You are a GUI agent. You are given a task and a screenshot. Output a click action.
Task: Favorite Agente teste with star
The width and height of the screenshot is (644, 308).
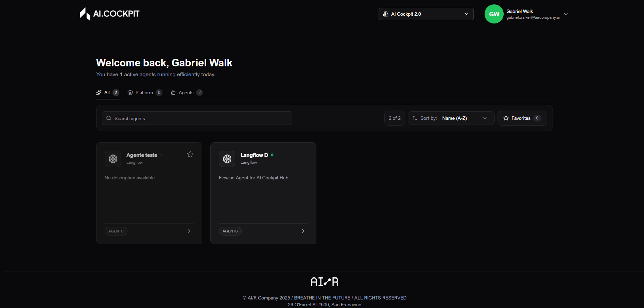click(x=190, y=155)
